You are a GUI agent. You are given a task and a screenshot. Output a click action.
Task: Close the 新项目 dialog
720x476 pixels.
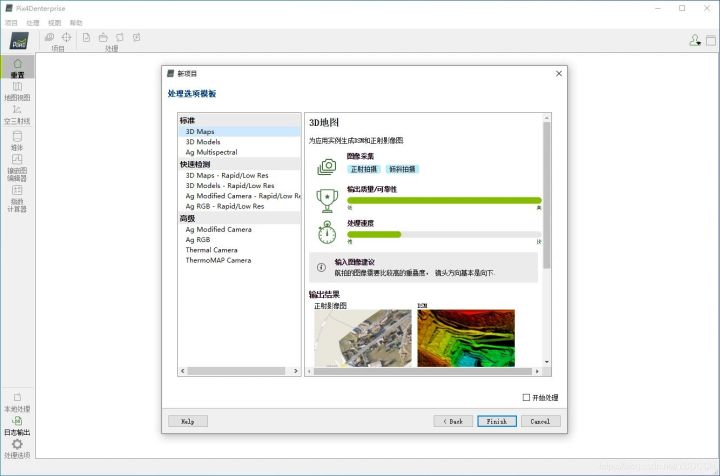pyautogui.click(x=559, y=73)
